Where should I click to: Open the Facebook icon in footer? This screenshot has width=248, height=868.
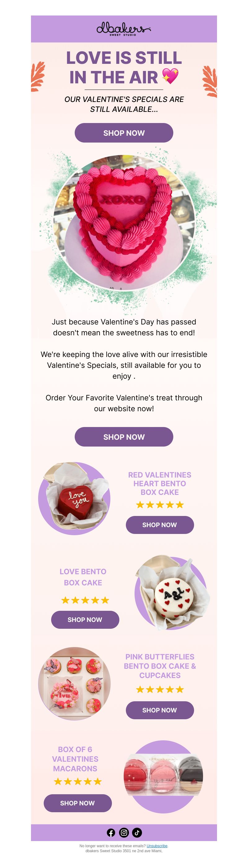pos(111,833)
